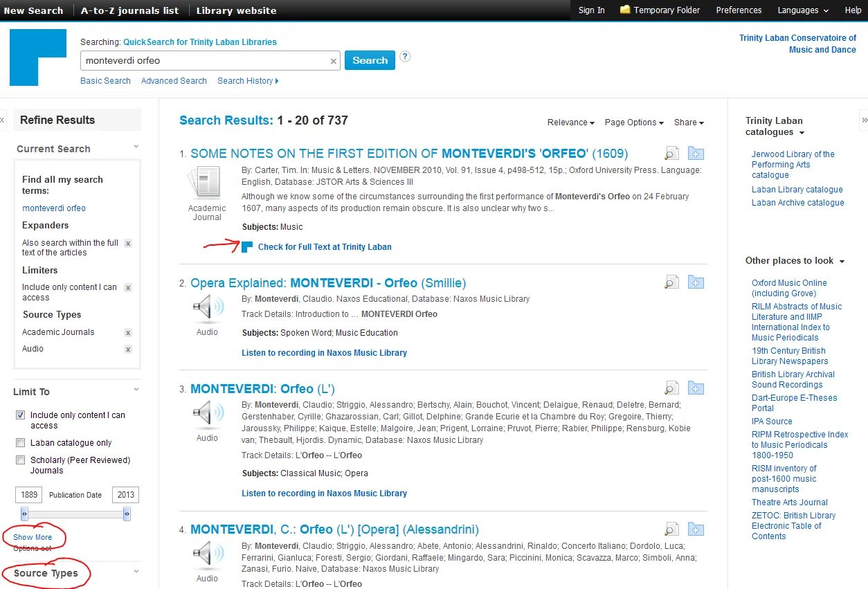Collapse the Current Search section chevron
Viewport: 868px width, 589px height.
136,147
